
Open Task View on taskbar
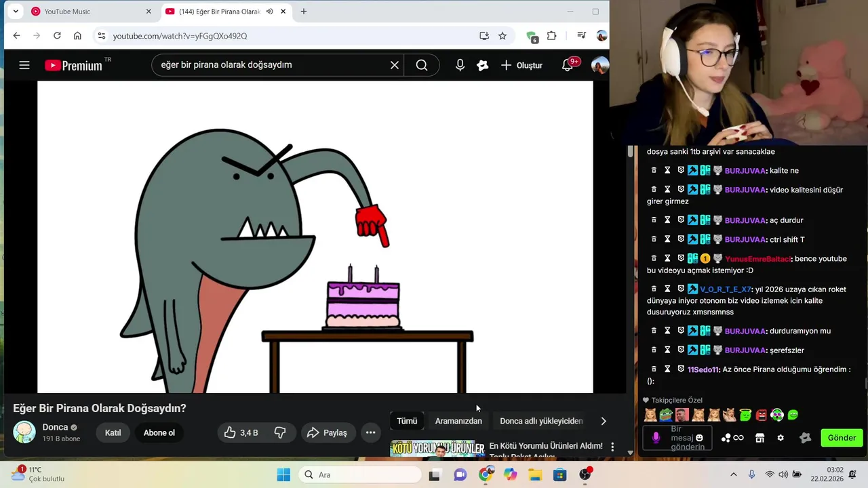point(434,474)
